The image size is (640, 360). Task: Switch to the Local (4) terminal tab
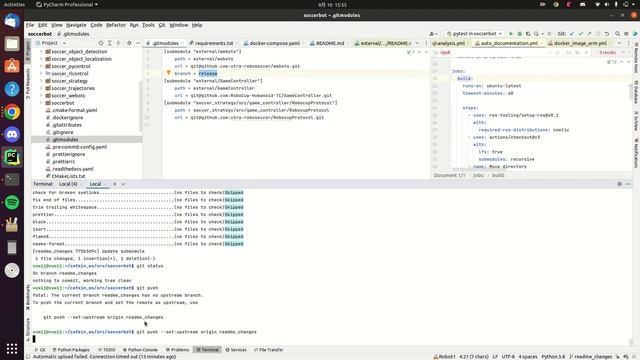click(x=68, y=184)
